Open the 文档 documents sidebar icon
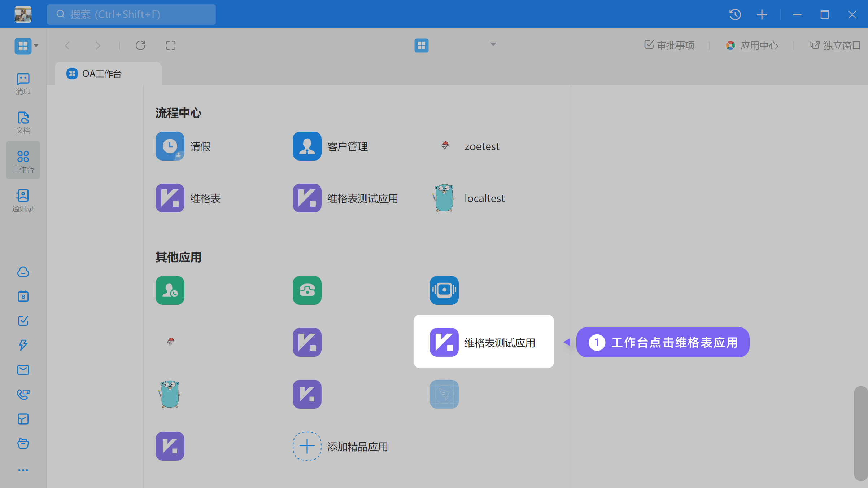 click(x=23, y=123)
